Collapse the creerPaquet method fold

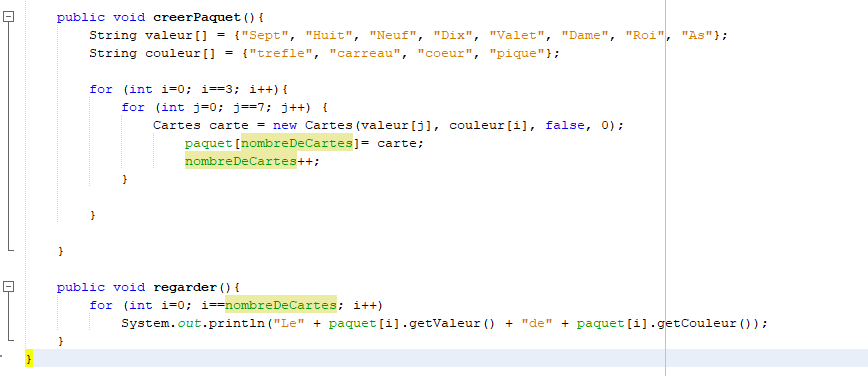8,17
